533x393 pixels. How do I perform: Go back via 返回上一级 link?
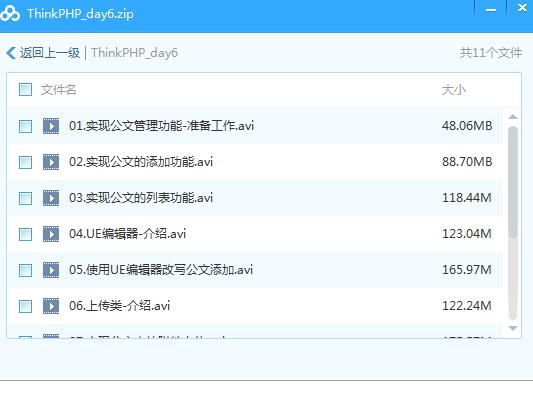coord(50,53)
